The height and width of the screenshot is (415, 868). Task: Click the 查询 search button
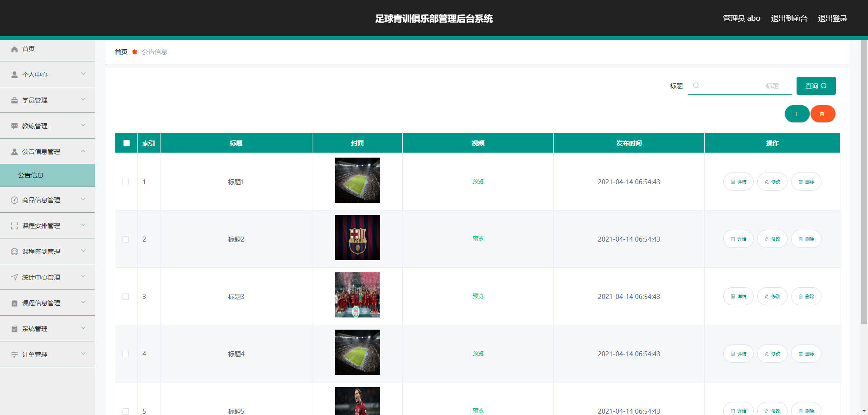coord(816,86)
